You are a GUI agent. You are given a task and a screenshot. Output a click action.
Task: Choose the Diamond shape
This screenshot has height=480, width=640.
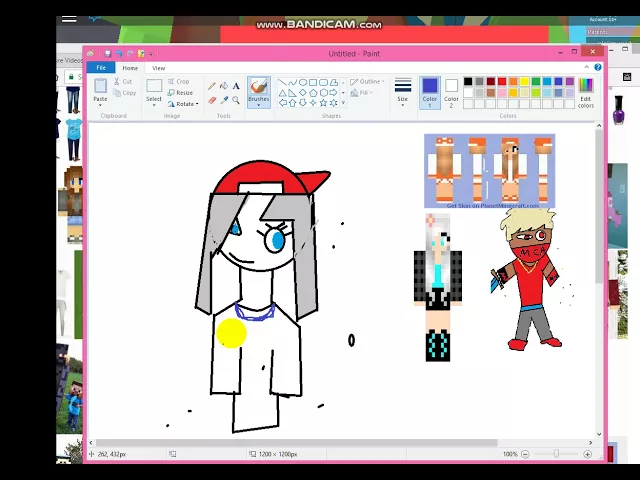tap(303, 93)
